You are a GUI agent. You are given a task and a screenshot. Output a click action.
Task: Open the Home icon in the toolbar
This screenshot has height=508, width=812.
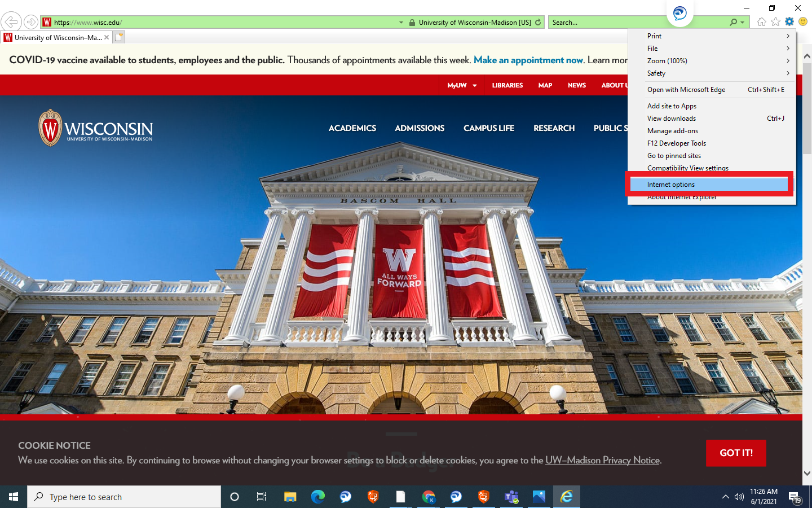click(x=762, y=22)
